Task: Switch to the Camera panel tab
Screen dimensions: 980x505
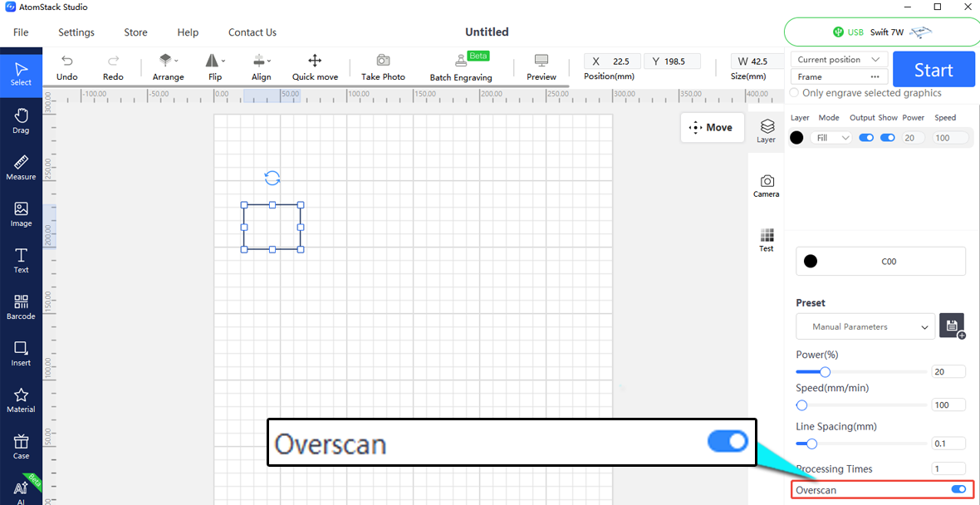Action: [767, 186]
